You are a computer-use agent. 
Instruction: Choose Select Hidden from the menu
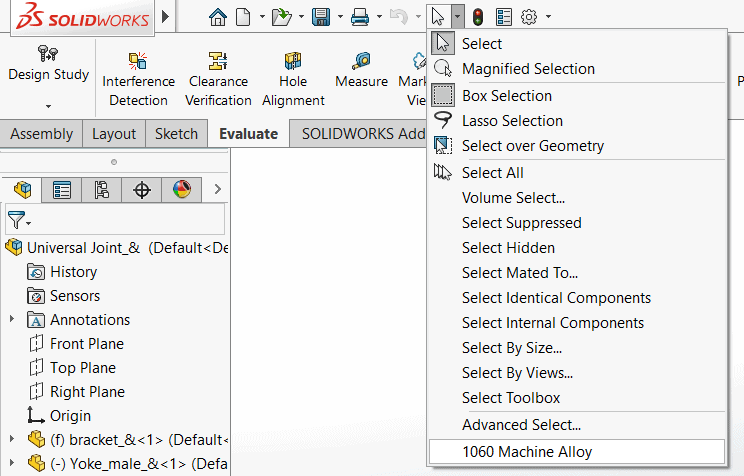508,248
